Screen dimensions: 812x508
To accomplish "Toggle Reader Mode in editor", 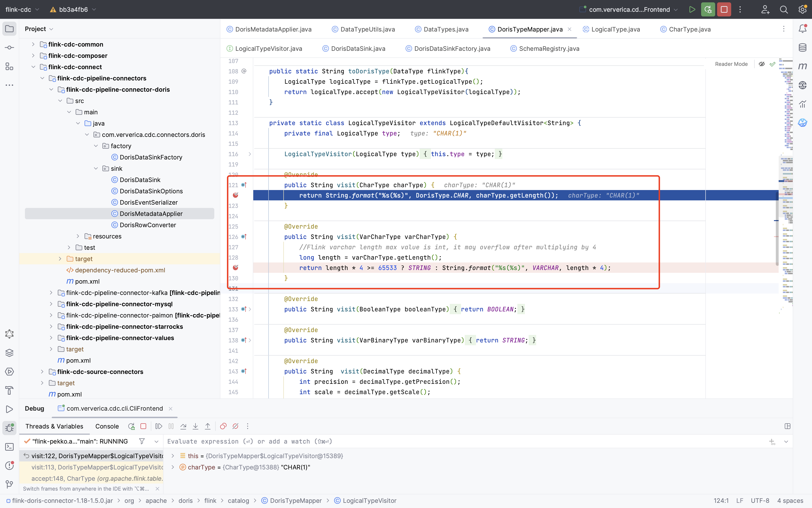I will coord(731,64).
